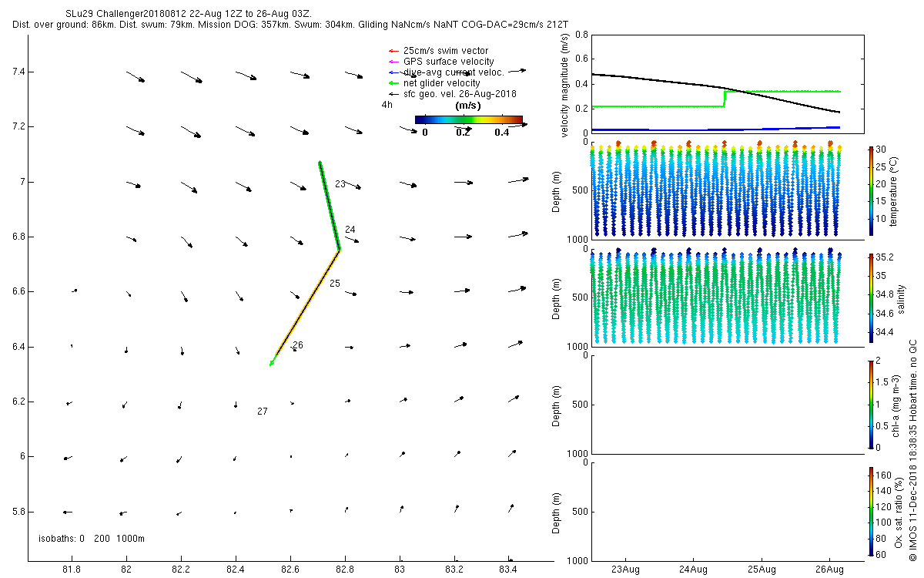The image size is (924, 578).
Task: Click the salinity colorbar scale
Action: coord(871,298)
